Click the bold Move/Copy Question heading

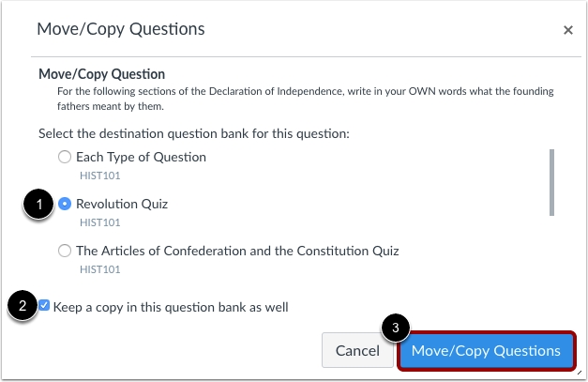[x=101, y=73]
